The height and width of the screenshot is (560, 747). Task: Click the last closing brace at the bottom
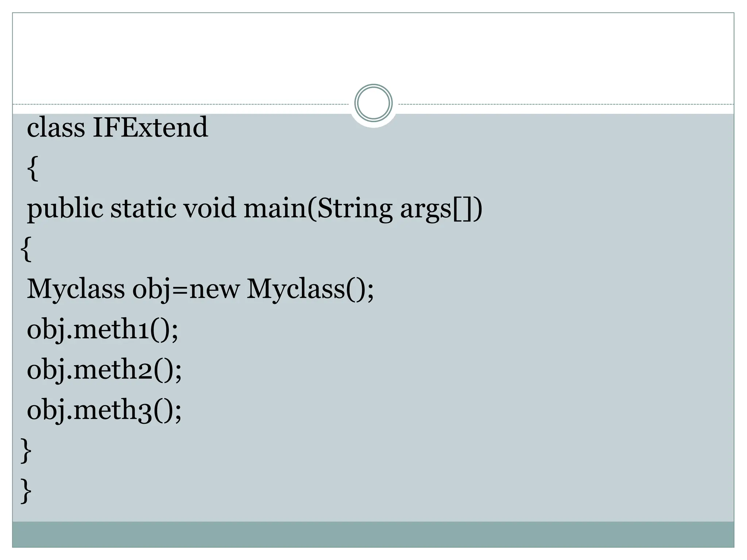click(x=26, y=491)
